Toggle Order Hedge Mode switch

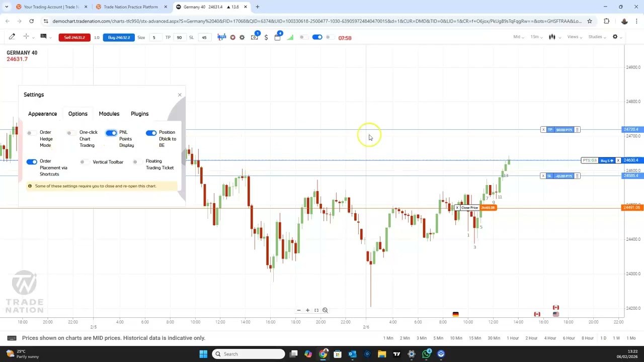(31, 133)
